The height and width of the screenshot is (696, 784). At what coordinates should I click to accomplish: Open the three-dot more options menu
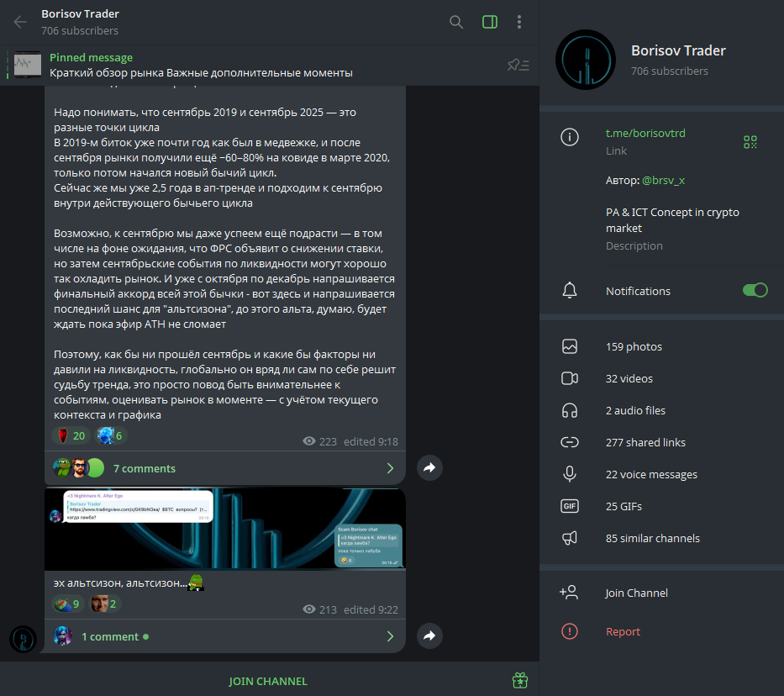click(x=519, y=22)
